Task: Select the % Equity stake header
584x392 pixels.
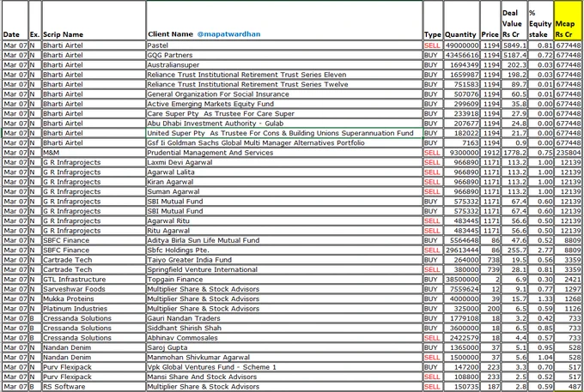Action: [x=540, y=21]
